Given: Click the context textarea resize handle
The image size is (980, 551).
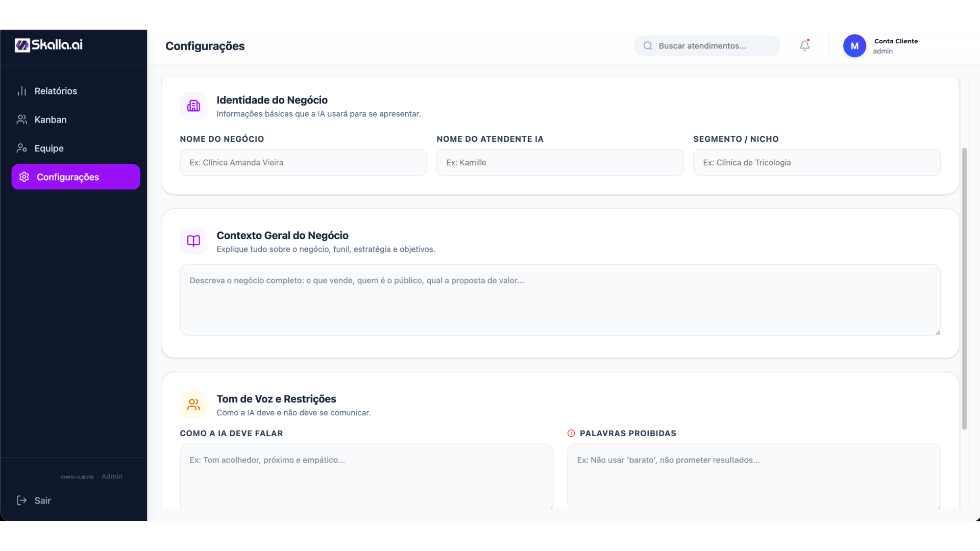Looking at the screenshot, I should pos(937,332).
